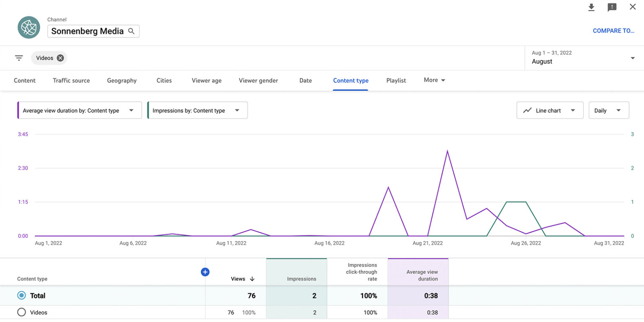Expand the More tabs menu
The height and width of the screenshot is (322, 644).
click(x=434, y=80)
